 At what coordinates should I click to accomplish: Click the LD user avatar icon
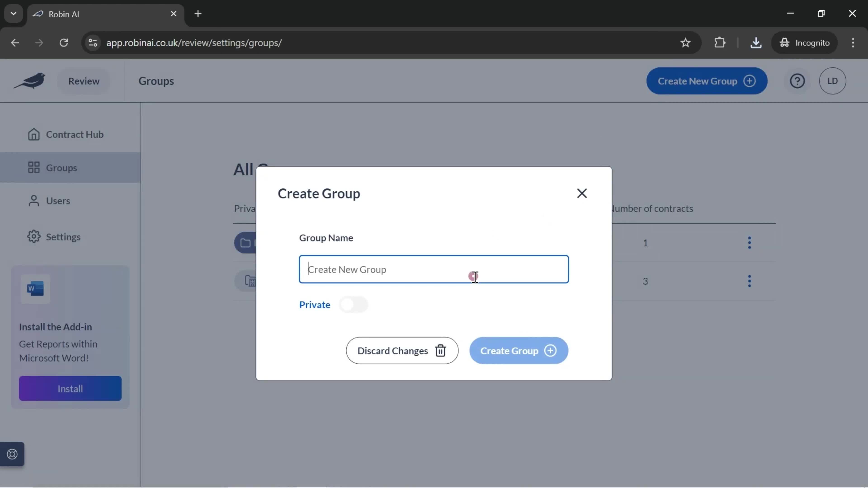coord(832,80)
